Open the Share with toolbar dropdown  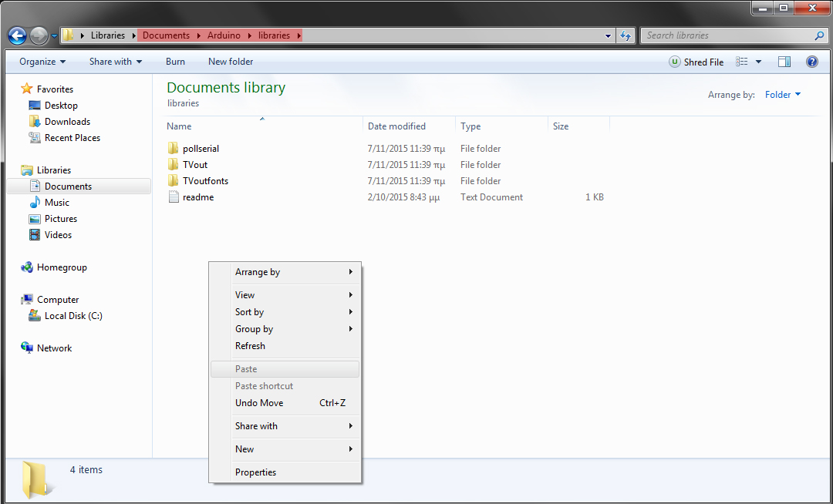click(116, 62)
